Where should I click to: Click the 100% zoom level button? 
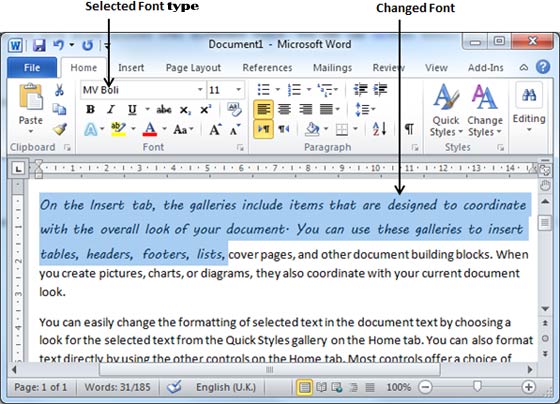pos(398,387)
